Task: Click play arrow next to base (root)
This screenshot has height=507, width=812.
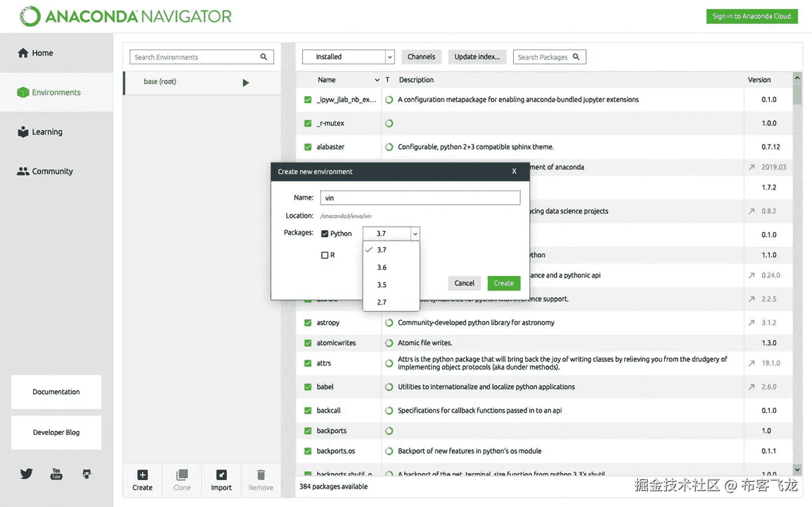Action: coord(246,82)
